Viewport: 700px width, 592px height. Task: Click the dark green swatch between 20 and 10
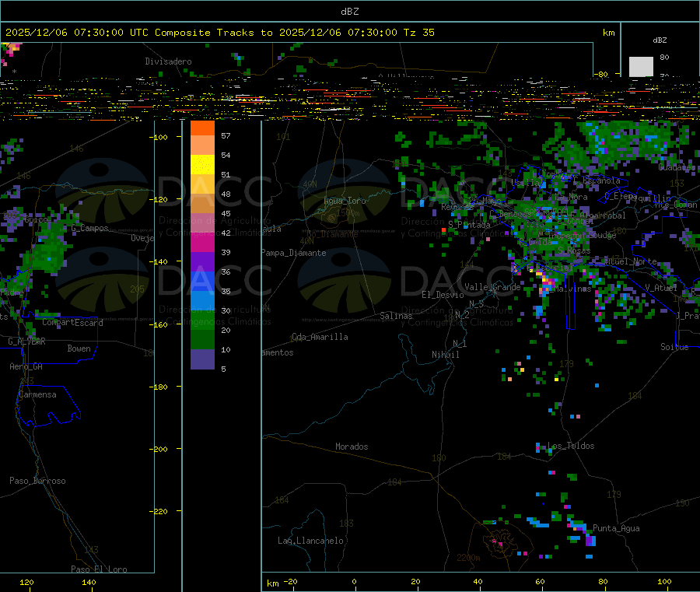pos(203,339)
